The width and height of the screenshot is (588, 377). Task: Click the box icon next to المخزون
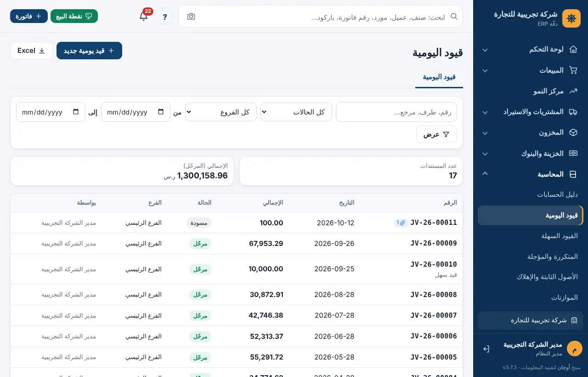tap(573, 132)
